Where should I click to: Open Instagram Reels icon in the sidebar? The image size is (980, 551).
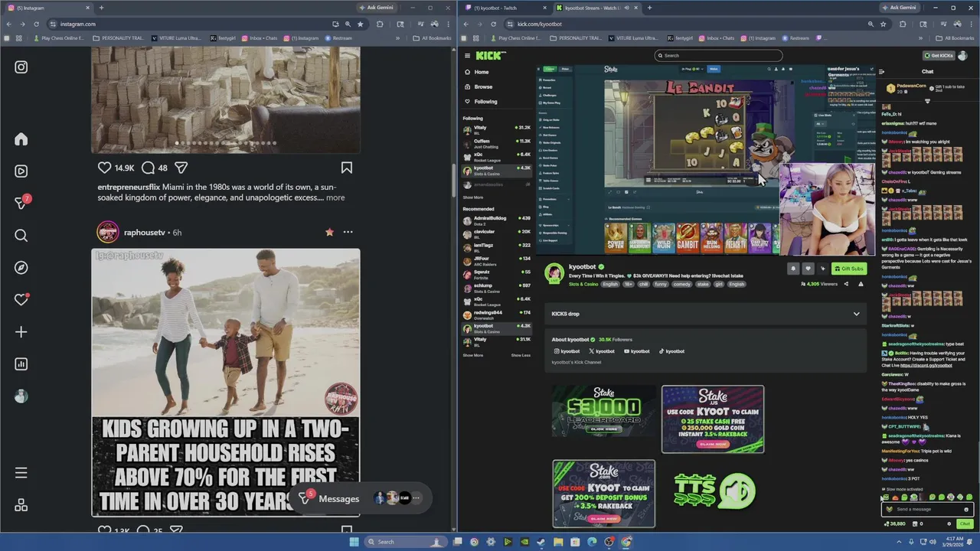click(x=21, y=171)
